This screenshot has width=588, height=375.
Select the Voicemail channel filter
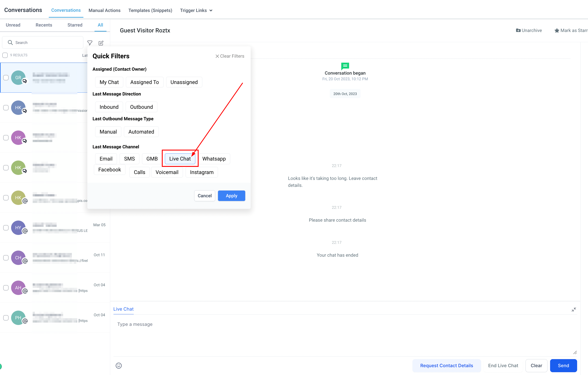pos(167,172)
